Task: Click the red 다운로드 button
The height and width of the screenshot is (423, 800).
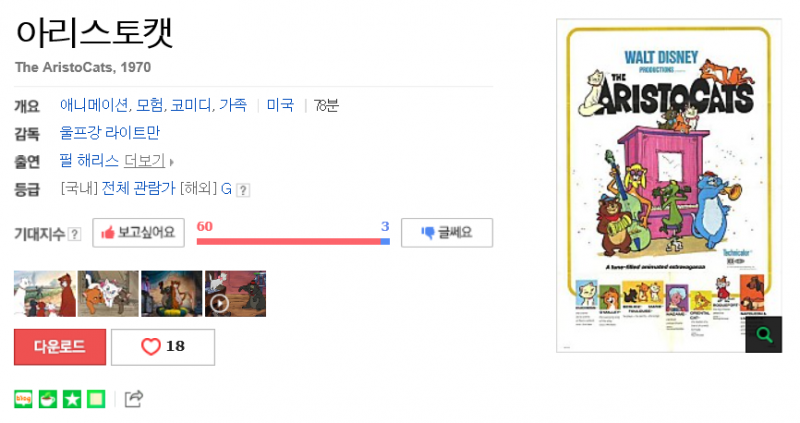Action: (x=60, y=347)
